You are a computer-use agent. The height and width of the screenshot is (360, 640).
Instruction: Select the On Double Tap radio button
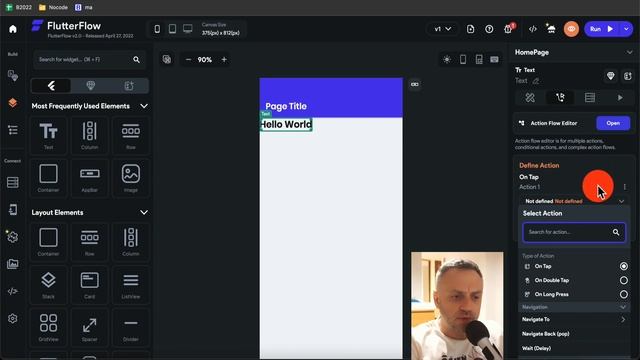pyautogui.click(x=623, y=280)
